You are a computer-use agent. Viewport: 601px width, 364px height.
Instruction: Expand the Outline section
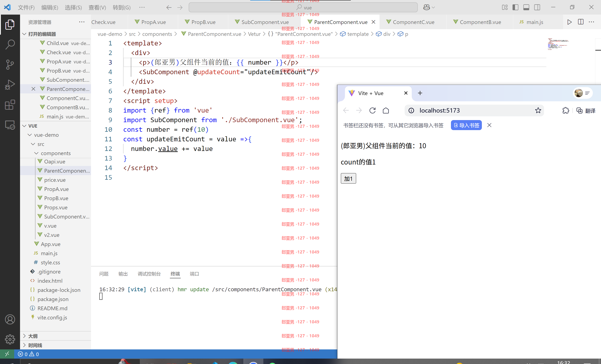24,336
